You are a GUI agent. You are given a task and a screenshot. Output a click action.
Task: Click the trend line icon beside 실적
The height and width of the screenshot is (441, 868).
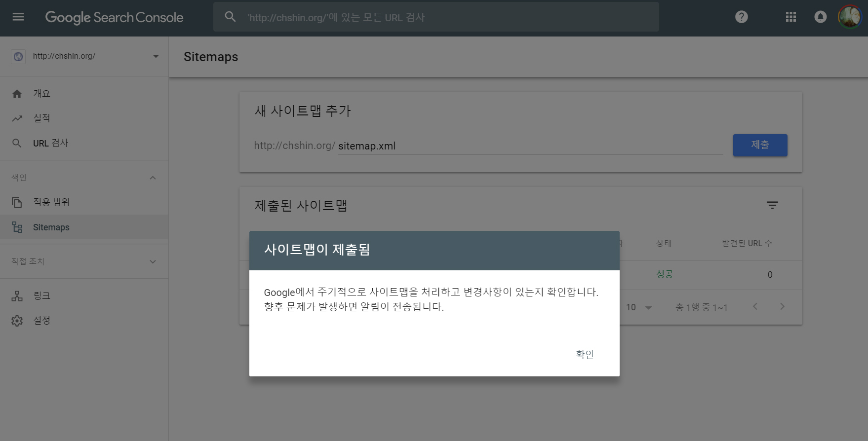(x=17, y=118)
